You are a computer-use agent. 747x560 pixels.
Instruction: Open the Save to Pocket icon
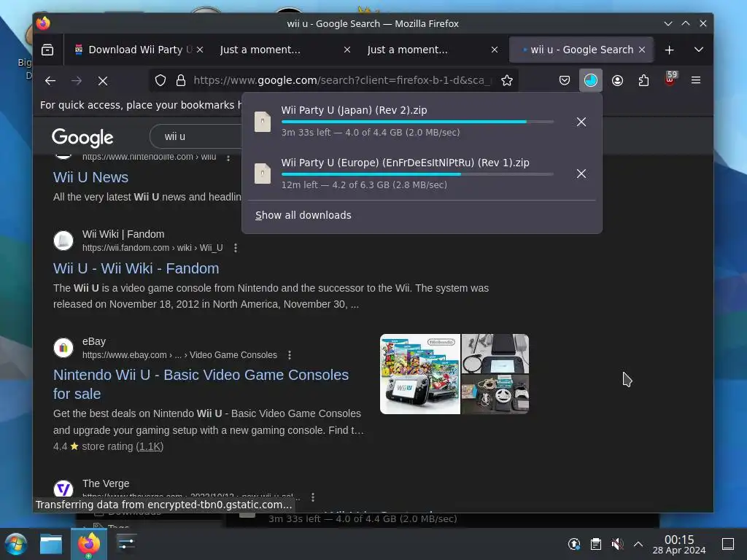tap(565, 80)
